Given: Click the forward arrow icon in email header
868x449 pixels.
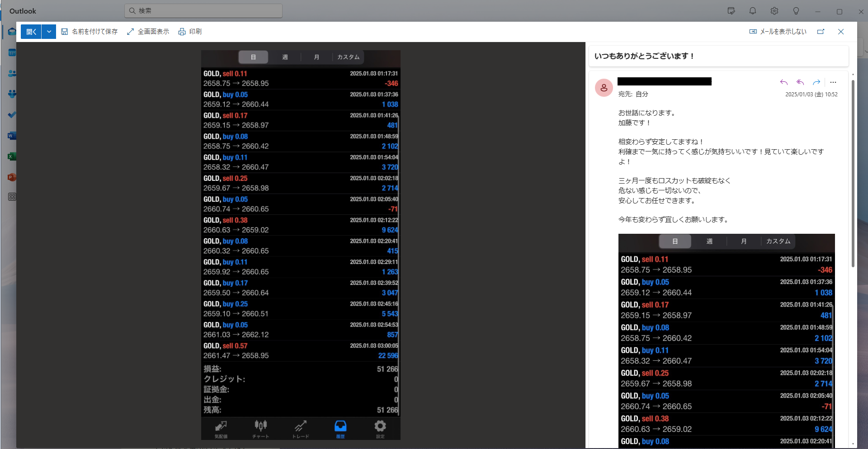Looking at the screenshot, I should (816, 82).
